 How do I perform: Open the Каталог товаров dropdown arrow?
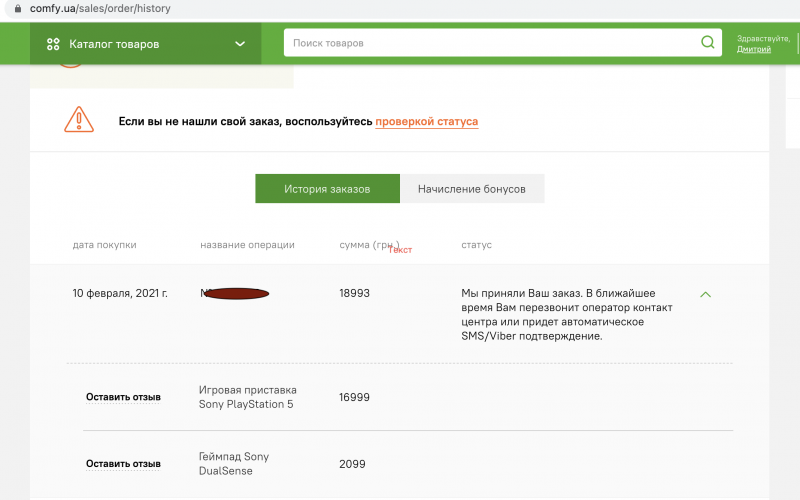coord(240,44)
